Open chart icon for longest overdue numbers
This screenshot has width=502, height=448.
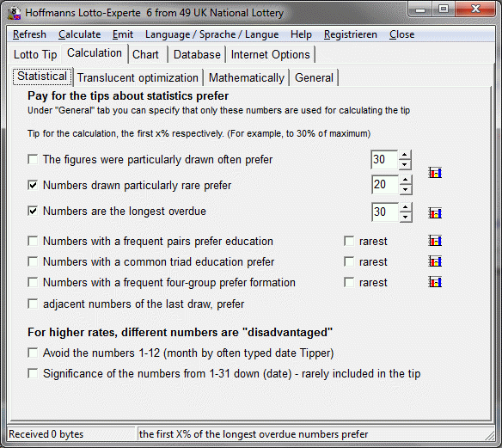(x=435, y=212)
